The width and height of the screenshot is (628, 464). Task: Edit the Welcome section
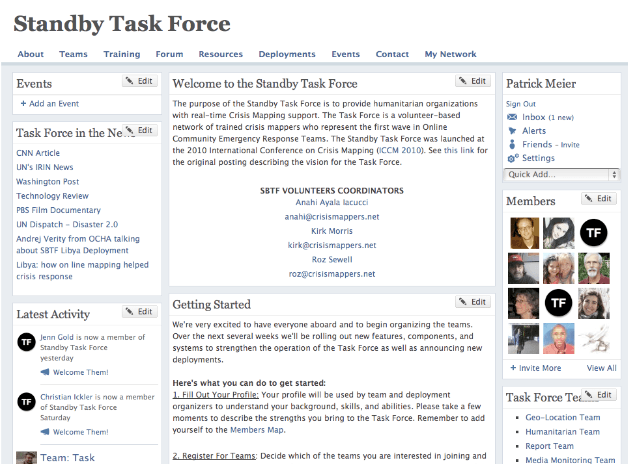(474, 81)
